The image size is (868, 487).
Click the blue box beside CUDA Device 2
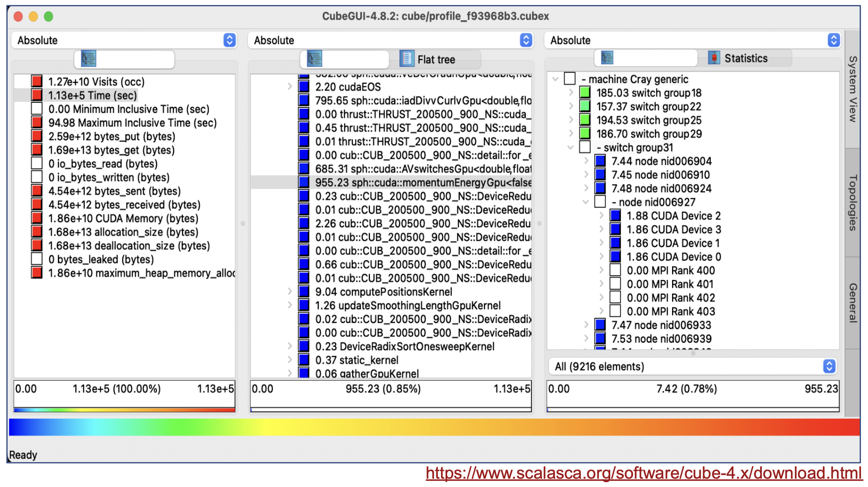click(615, 215)
